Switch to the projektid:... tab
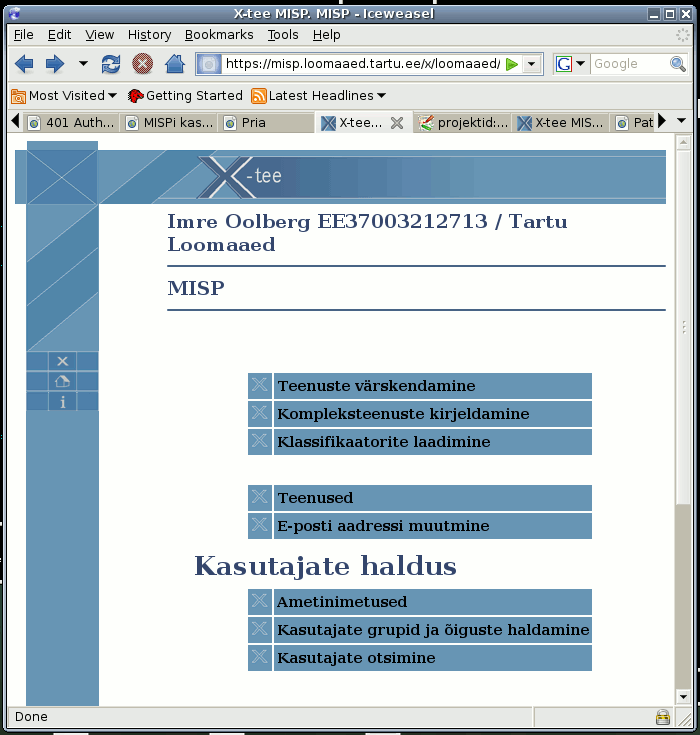This screenshot has height=735, width=700. coord(463,123)
